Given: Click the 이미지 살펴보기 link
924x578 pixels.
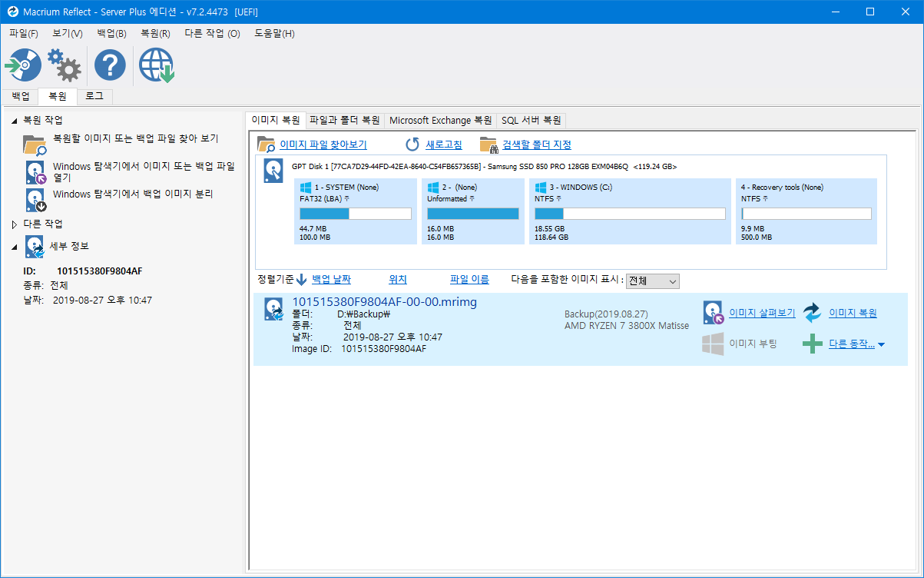Looking at the screenshot, I should (x=762, y=313).
